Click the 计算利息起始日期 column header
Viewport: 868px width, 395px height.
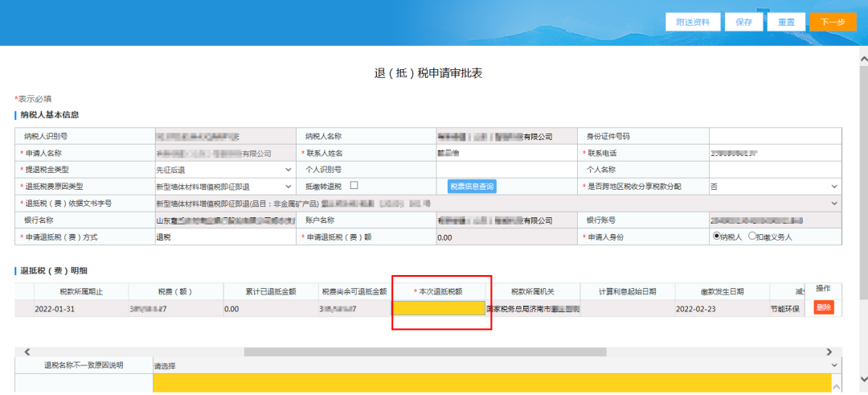coord(628,291)
